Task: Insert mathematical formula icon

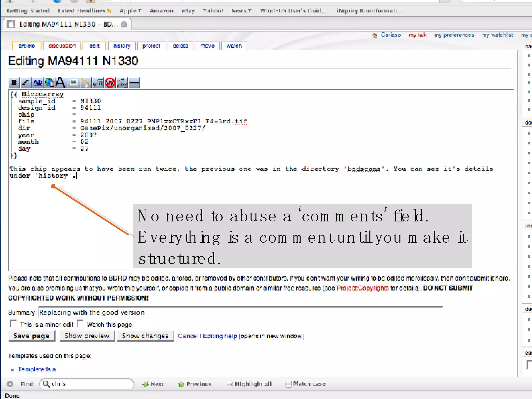Action: pyautogui.click(x=98, y=83)
